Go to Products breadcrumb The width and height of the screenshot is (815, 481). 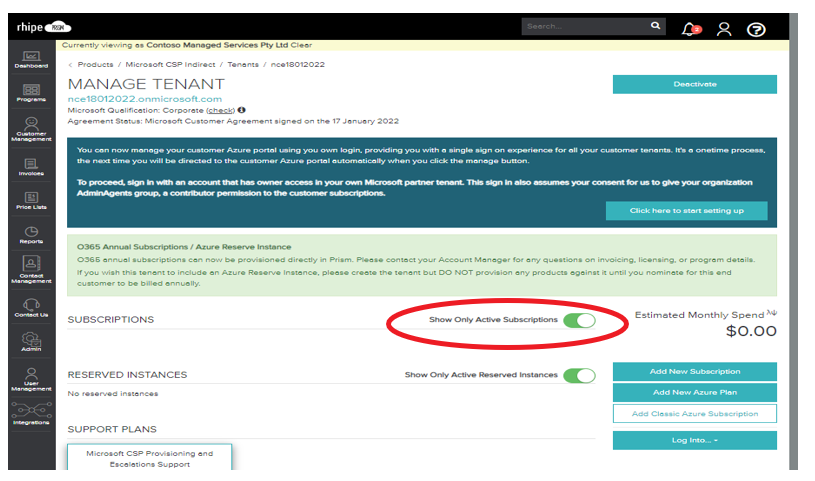click(x=95, y=64)
